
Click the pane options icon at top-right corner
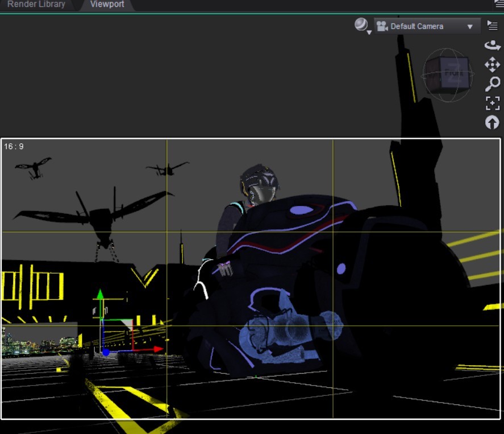[499, 3]
